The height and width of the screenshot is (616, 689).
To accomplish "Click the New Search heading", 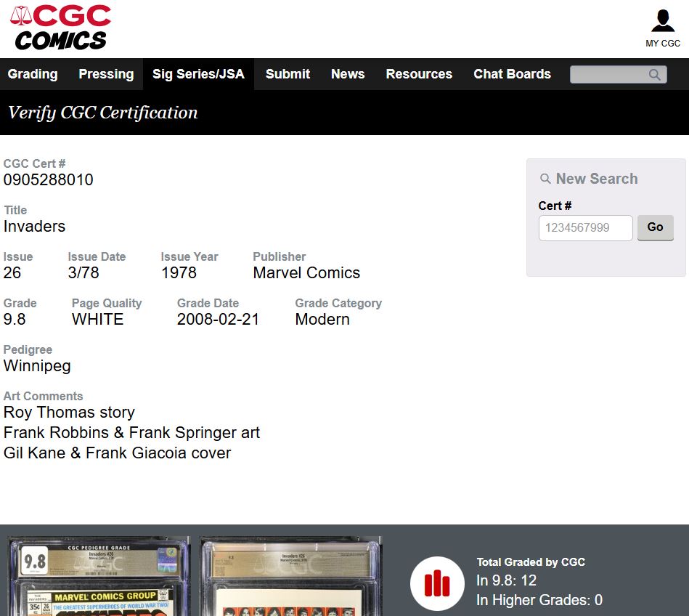I will coord(597,179).
